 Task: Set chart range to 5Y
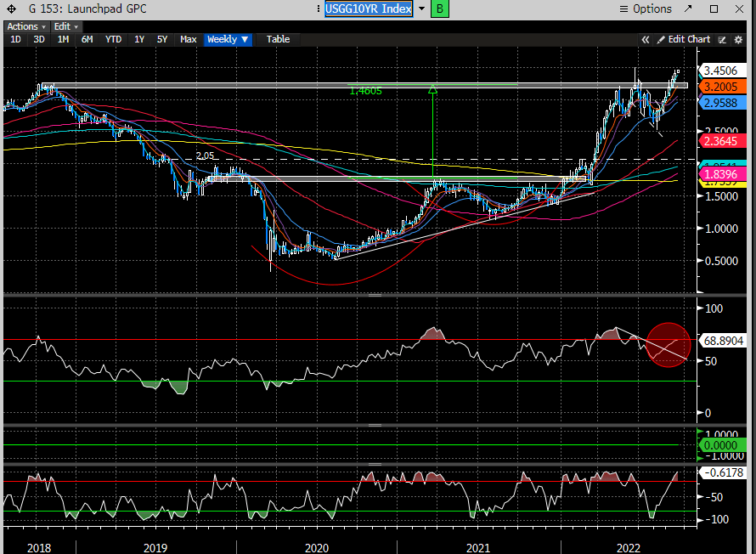tap(161, 39)
